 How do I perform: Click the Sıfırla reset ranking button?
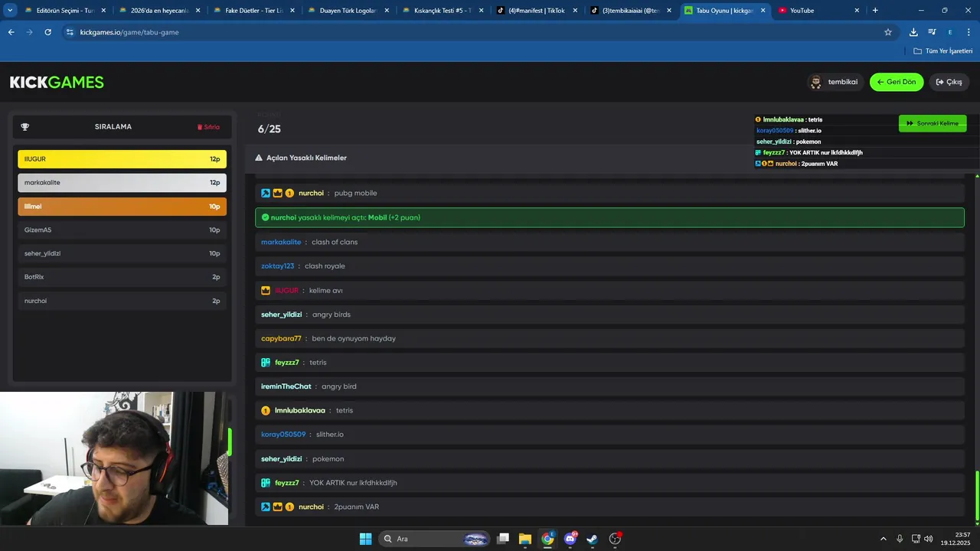(x=208, y=127)
